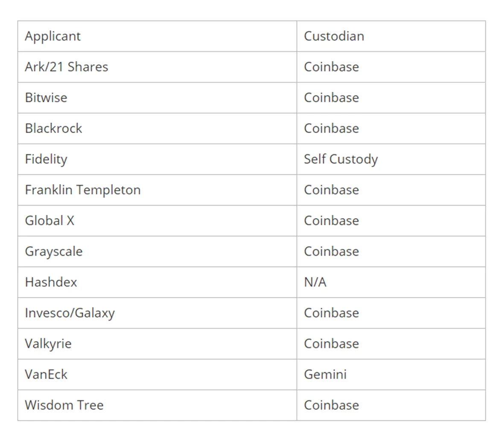The height and width of the screenshot is (437, 504).
Task: Click the Wisdom Tree applicant cell
Action: point(157,405)
